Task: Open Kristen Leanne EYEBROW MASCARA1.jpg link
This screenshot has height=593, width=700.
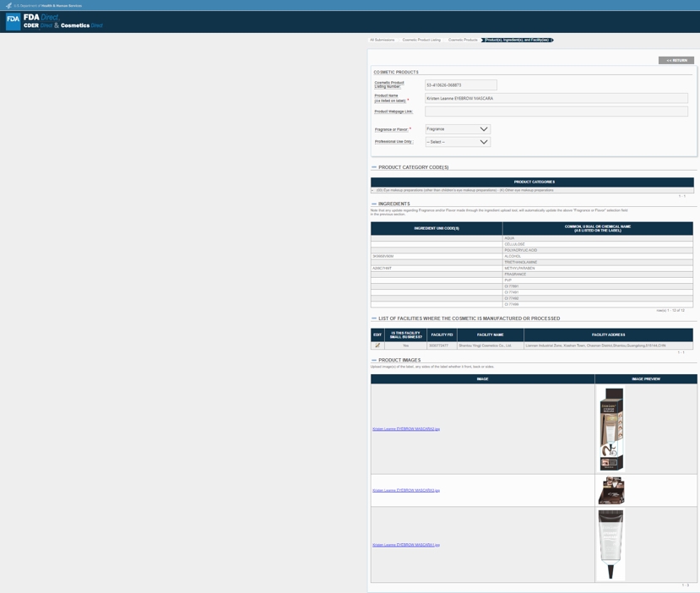Action: (x=406, y=545)
